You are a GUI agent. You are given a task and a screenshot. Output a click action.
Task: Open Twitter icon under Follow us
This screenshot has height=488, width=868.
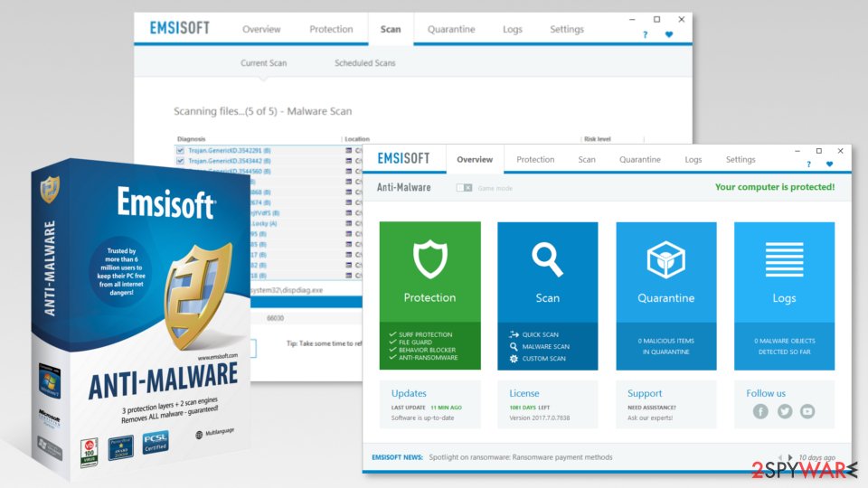point(785,411)
